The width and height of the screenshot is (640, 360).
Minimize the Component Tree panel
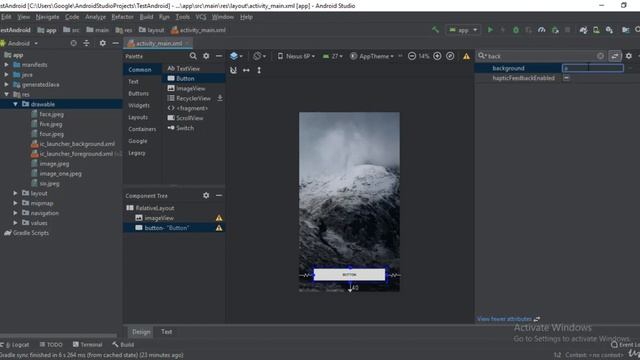click(x=219, y=196)
